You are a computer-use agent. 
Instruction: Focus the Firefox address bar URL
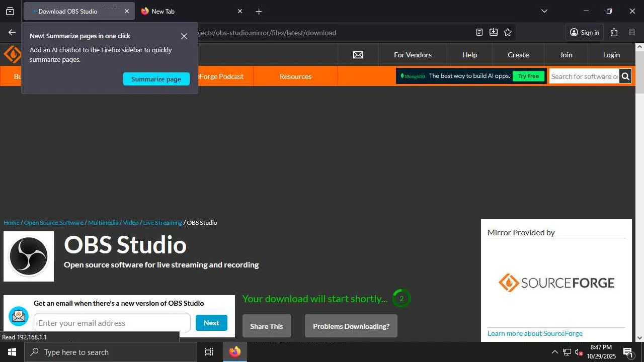click(x=267, y=33)
